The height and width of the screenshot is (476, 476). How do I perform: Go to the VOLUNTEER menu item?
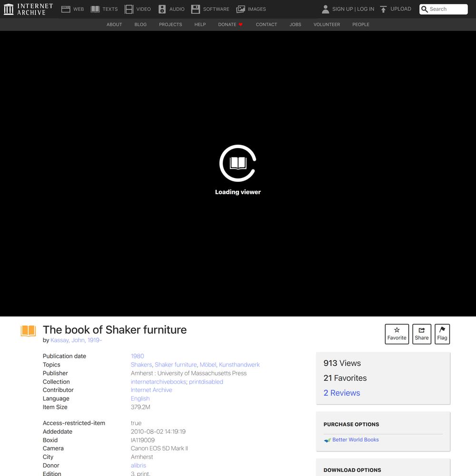(327, 25)
